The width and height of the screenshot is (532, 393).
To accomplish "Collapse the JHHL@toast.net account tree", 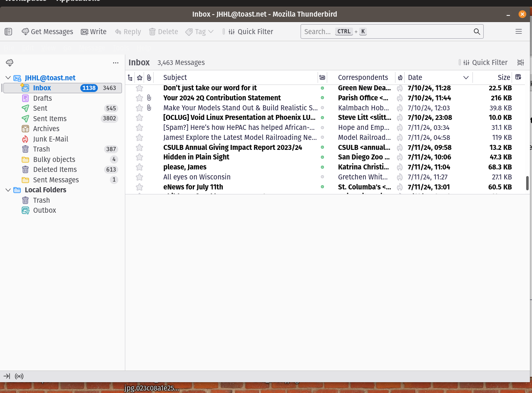I will (8, 78).
